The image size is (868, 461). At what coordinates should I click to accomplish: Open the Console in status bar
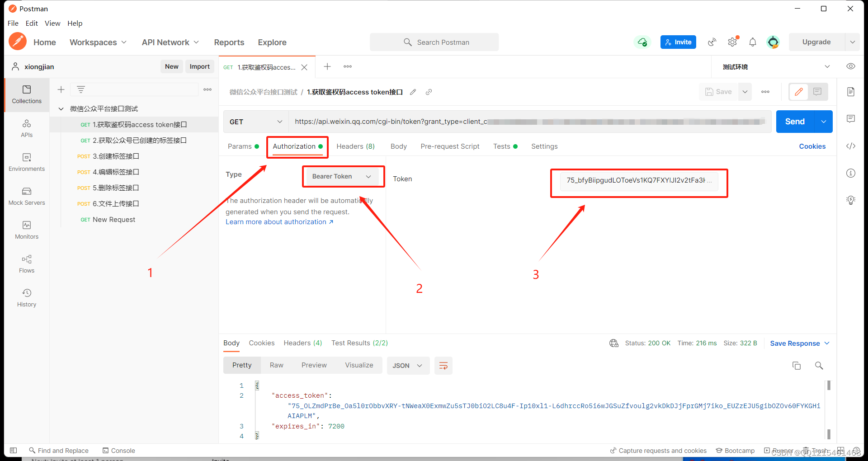click(x=118, y=451)
